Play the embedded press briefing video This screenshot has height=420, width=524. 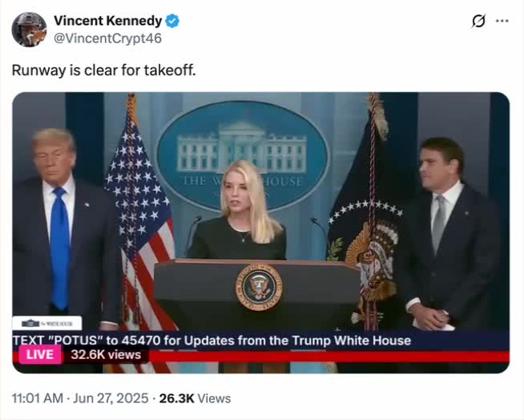coord(261,232)
